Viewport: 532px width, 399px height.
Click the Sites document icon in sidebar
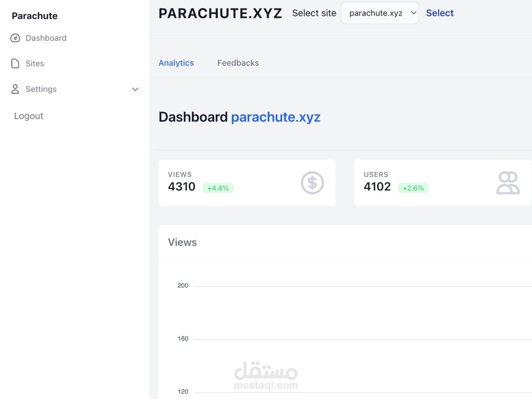(15, 64)
